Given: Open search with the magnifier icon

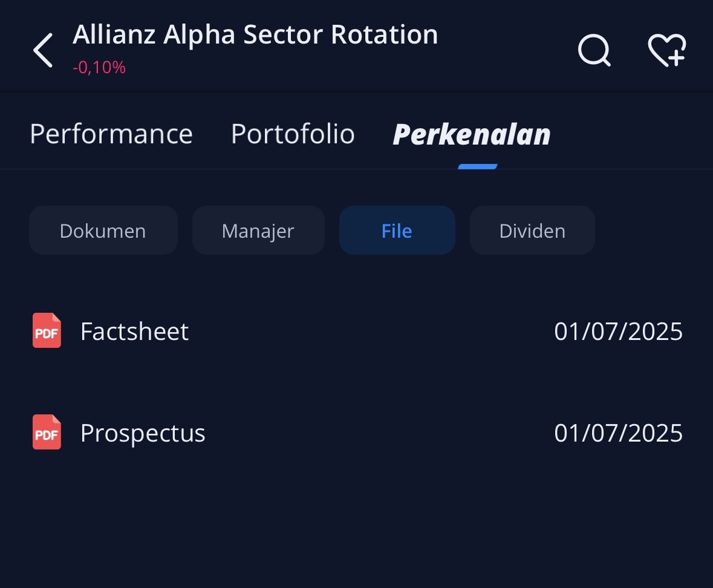Looking at the screenshot, I should pos(594,50).
